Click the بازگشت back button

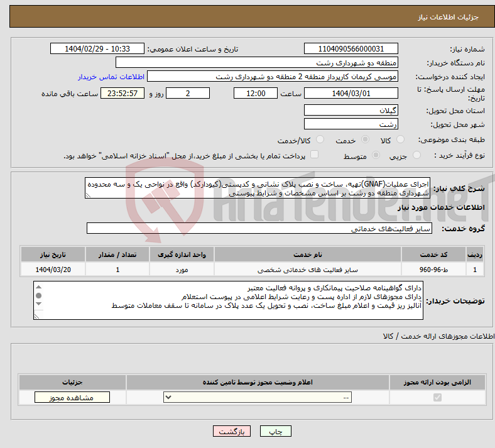(232, 431)
